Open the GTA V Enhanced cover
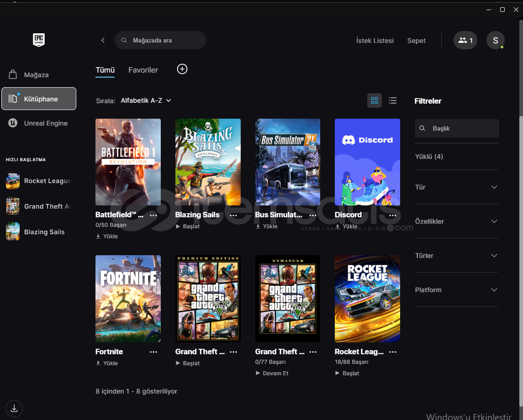 coord(287,299)
